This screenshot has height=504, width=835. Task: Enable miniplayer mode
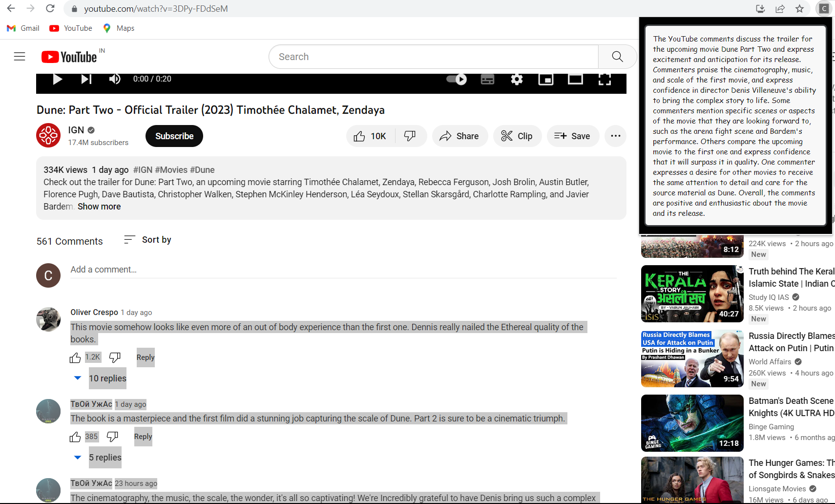point(546,79)
